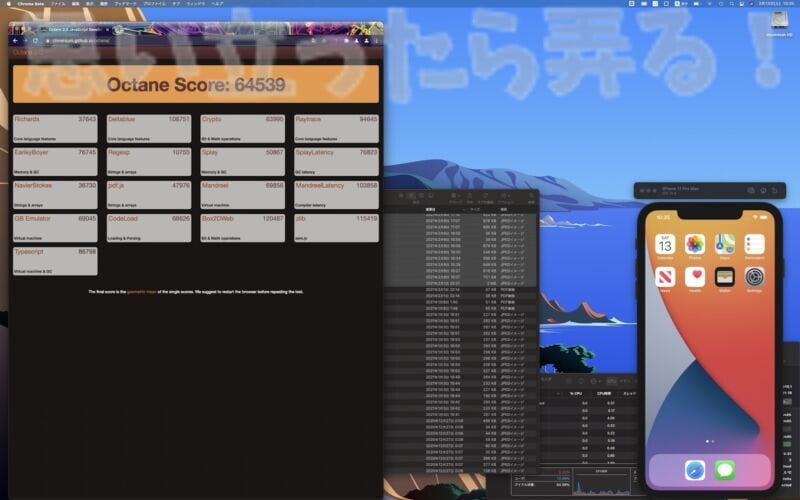800x500 pixels.
Task: Select the EarleyBoyer result card
Action: tap(55, 162)
